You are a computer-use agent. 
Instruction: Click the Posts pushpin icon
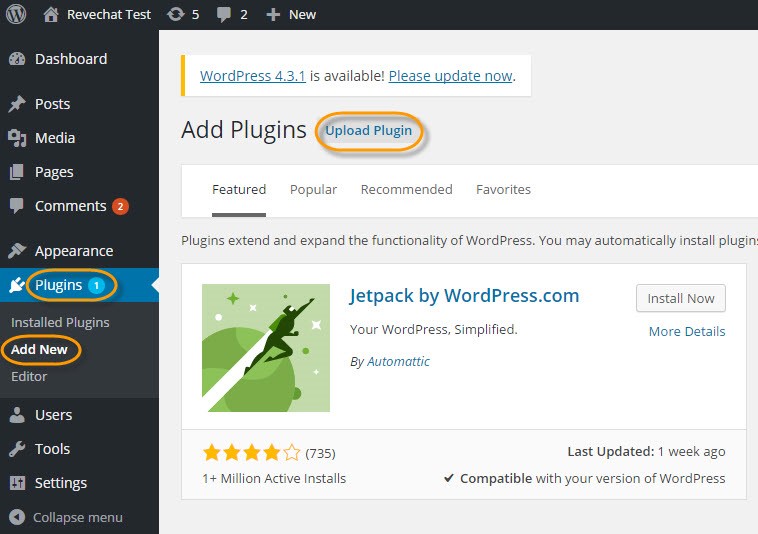pos(17,104)
